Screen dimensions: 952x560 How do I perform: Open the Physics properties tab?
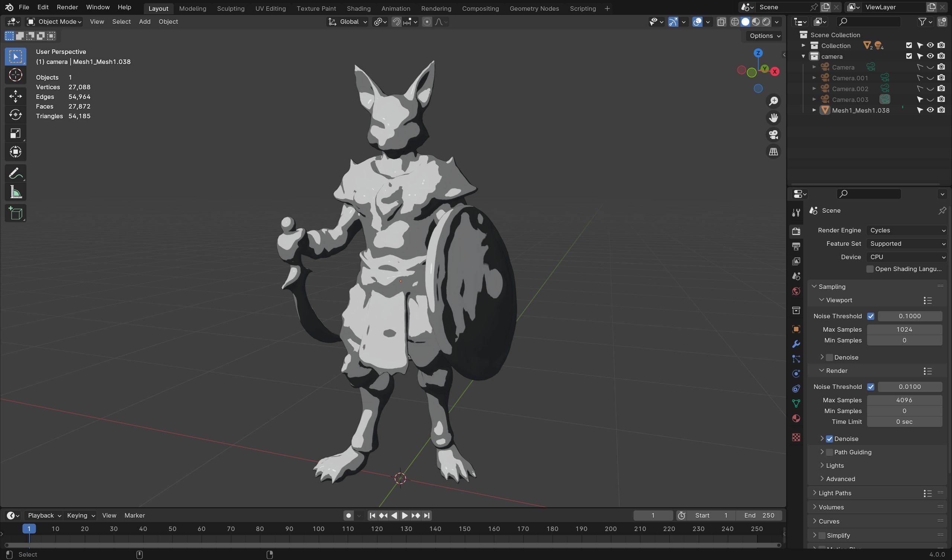pyautogui.click(x=796, y=374)
